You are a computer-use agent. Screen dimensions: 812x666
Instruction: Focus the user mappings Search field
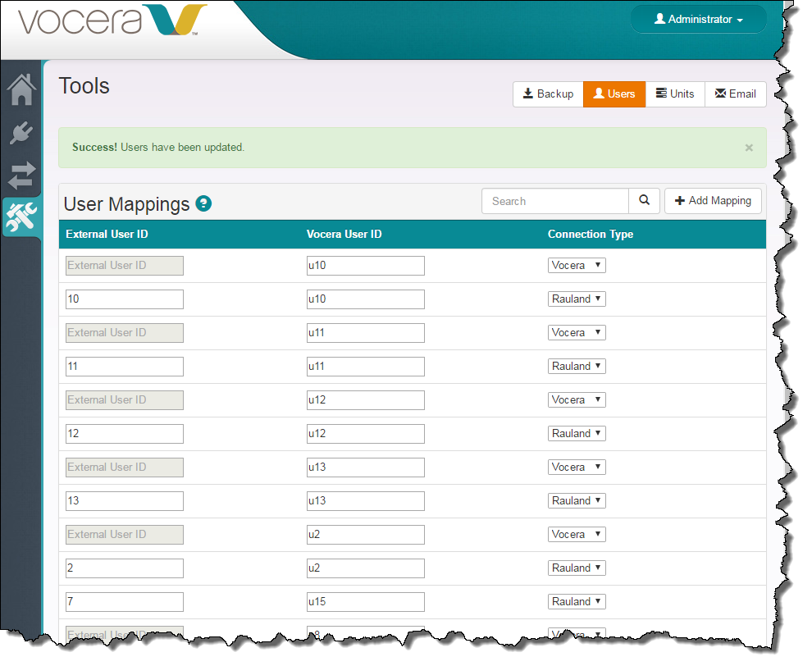click(554, 201)
